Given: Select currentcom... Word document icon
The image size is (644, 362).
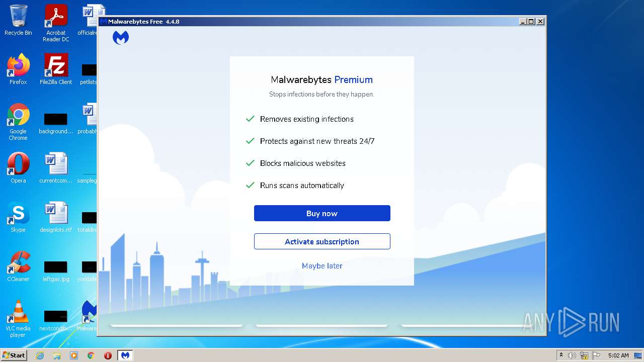Looking at the screenshot, I should point(56,168).
